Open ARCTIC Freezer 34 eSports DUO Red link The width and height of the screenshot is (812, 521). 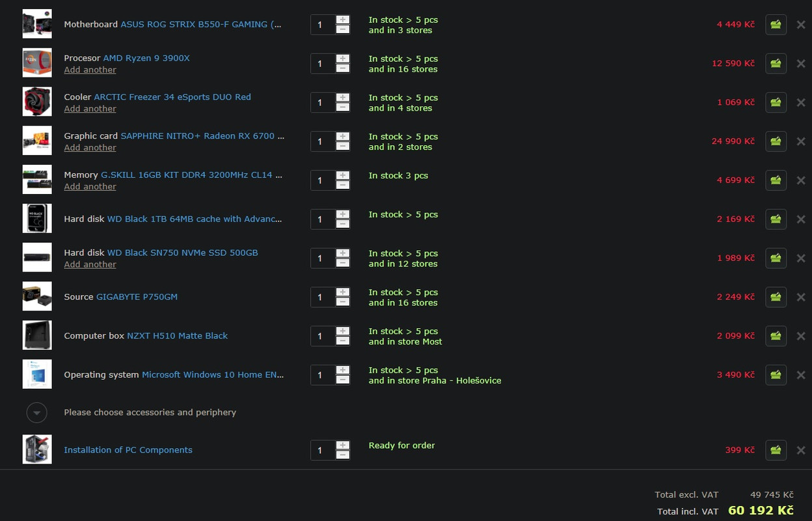pyautogui.click(x=172, y=97)
